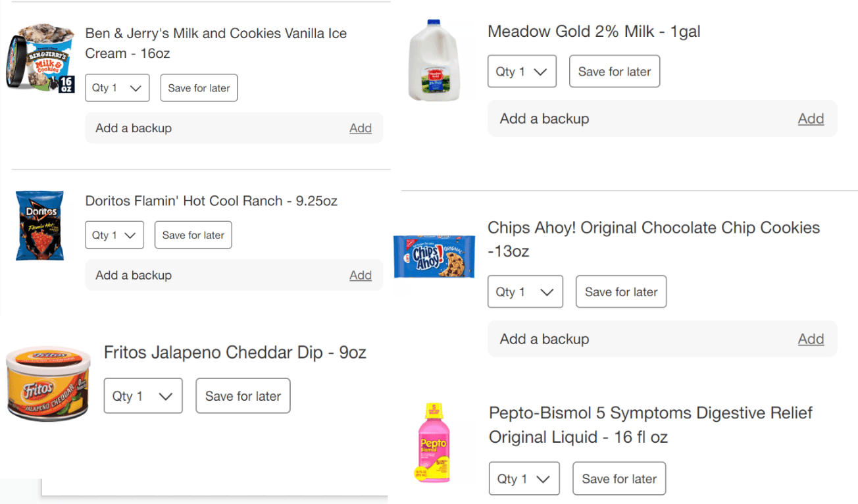Viewport: 858px width, 504px height.
Task: Add a backup for Chips Ahoy! cookies
Action: pos(811,339)
